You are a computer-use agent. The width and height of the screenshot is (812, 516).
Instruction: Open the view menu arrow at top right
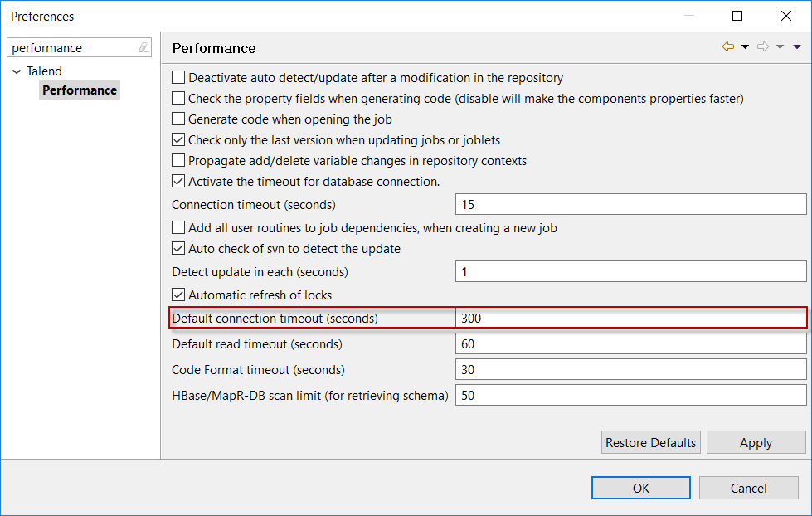tap(798, 46)
